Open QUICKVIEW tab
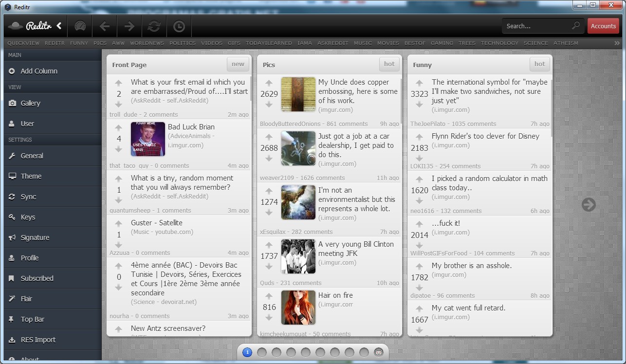 [x=23, y=43]
